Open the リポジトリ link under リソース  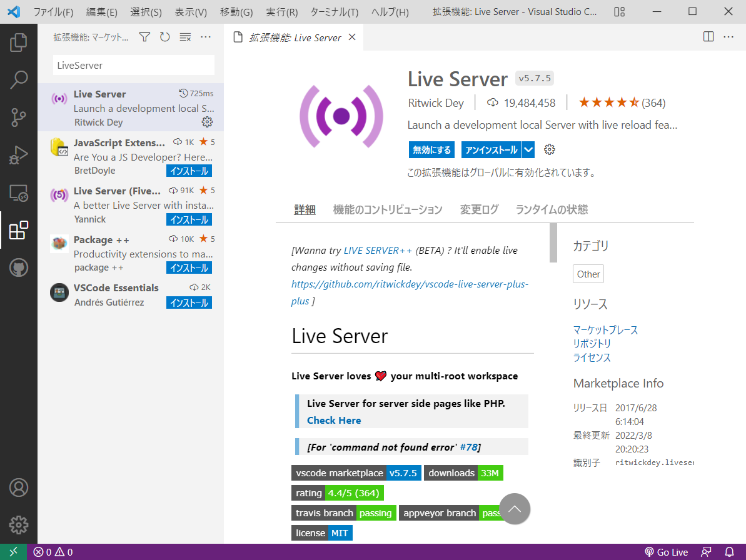click(590, 343)
